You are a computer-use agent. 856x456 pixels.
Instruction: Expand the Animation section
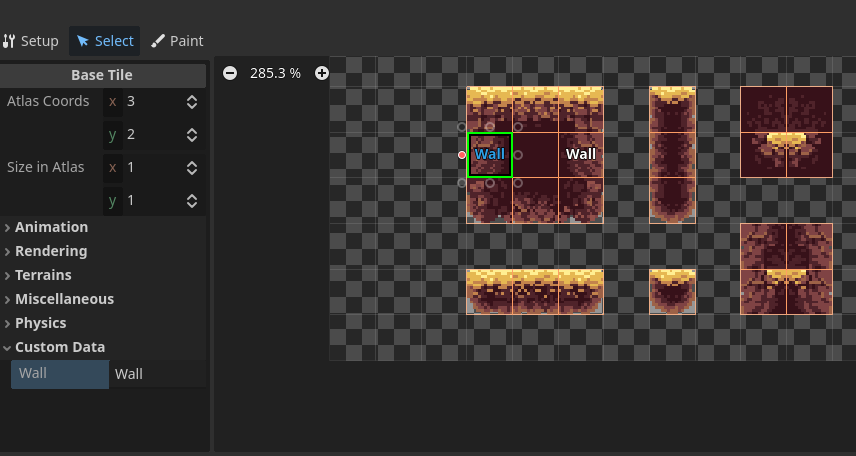(x=51, y=227)
